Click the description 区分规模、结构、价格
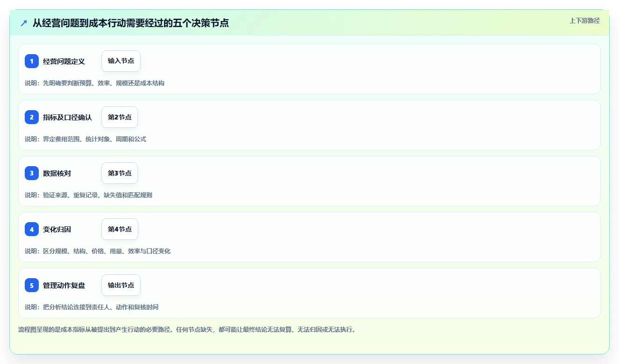 pyautogui.click(x=98, y=251)
